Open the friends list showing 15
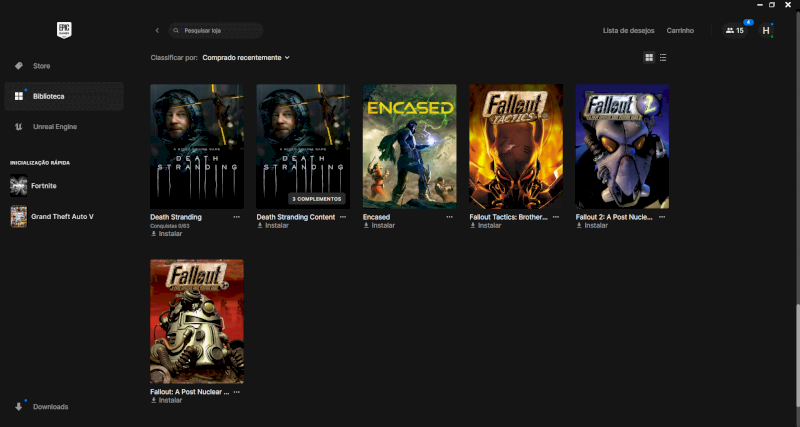Viewport: 800px width, 427px height. click(x=735, y=31)
